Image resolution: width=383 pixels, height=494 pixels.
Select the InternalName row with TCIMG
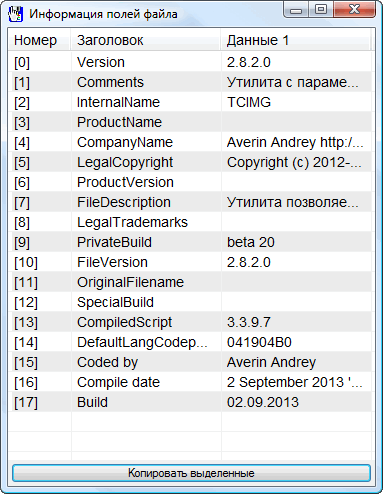[190, 102]
